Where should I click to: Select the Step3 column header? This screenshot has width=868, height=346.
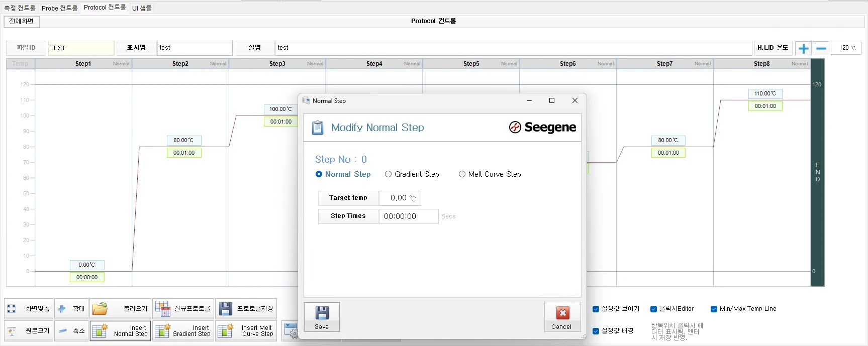click(x=277, y=64)
